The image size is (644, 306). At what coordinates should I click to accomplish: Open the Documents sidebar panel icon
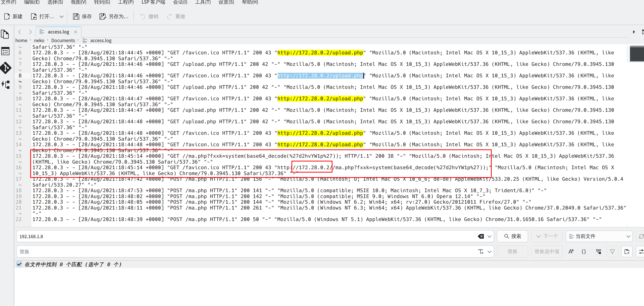coord(5,34)
